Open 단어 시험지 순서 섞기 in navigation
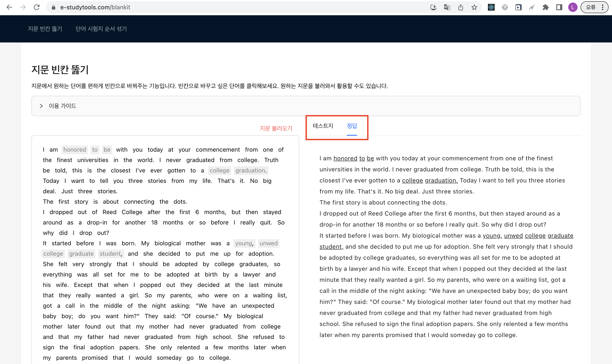The height and width of the screenshot is (364, 612). click(x=101, y=29)
